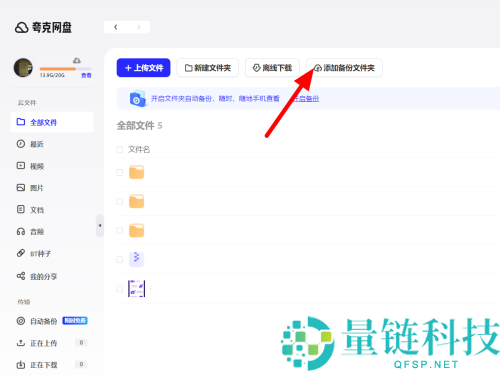Image resolution: width=500 pixels, height=375 pixels.
Task: Click the clock icon beside 最近
Action: (21, 144)
